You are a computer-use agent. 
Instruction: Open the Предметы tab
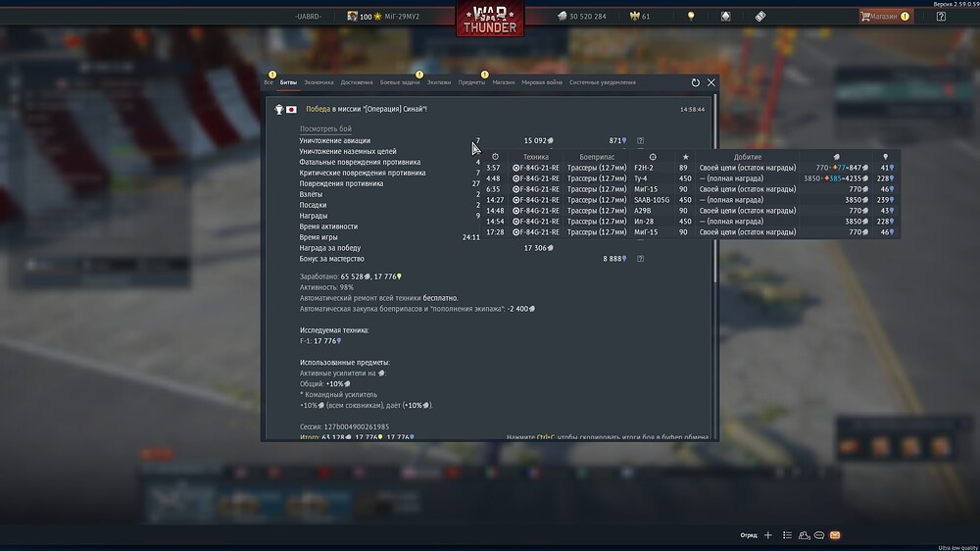[x=471, y=82]
